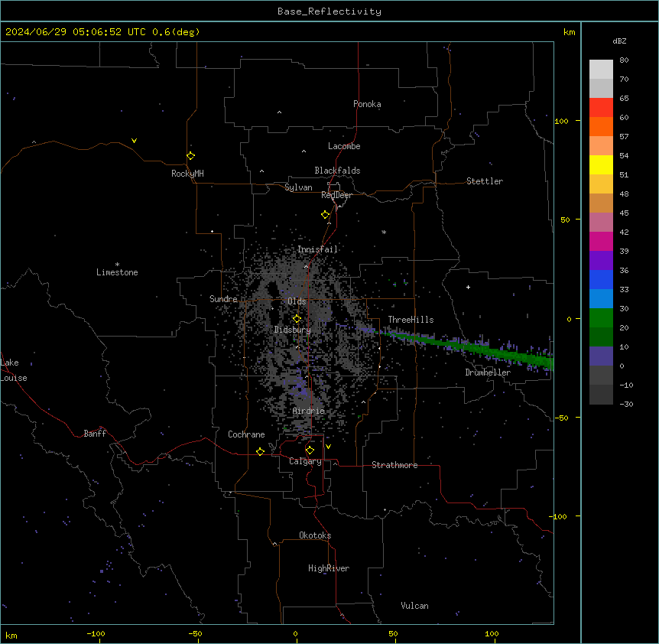Select the Vulcan label
659x644 pixels.
click(x=415, y=606)
